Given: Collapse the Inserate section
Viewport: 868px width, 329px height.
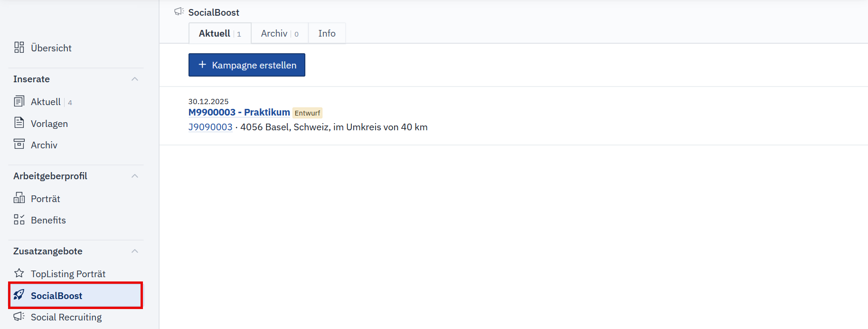Looking at the screenshot, I should (135, 79).
